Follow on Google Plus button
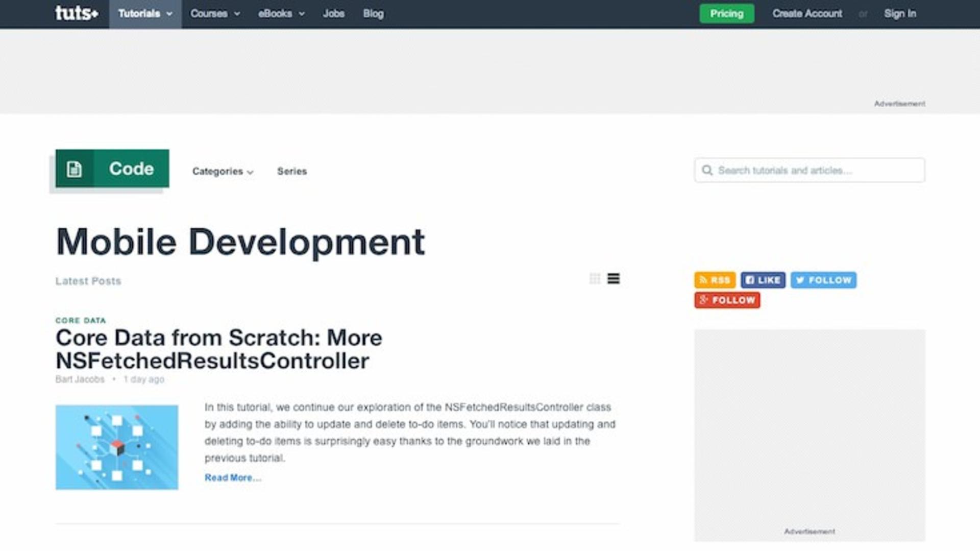 click(x=727, y=300)
